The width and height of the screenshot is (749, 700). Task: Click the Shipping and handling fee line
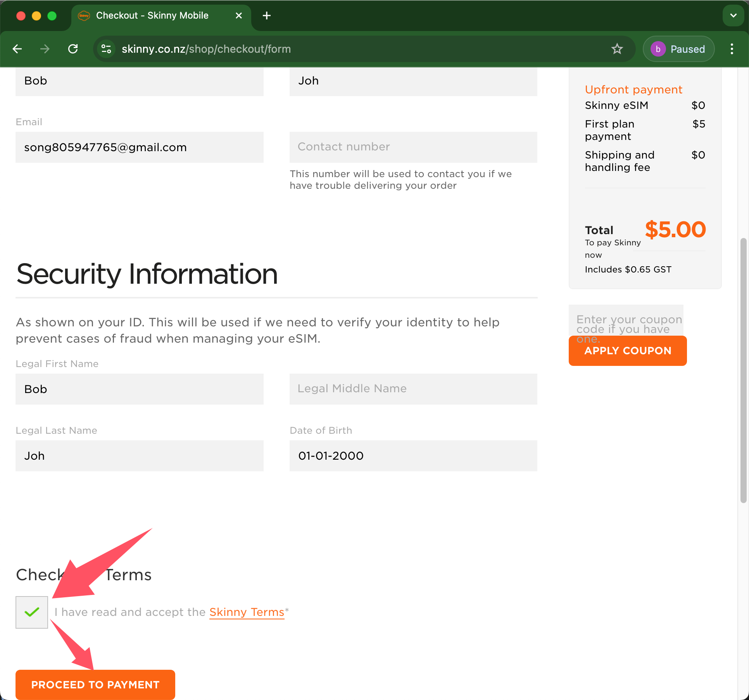[645, 161]
